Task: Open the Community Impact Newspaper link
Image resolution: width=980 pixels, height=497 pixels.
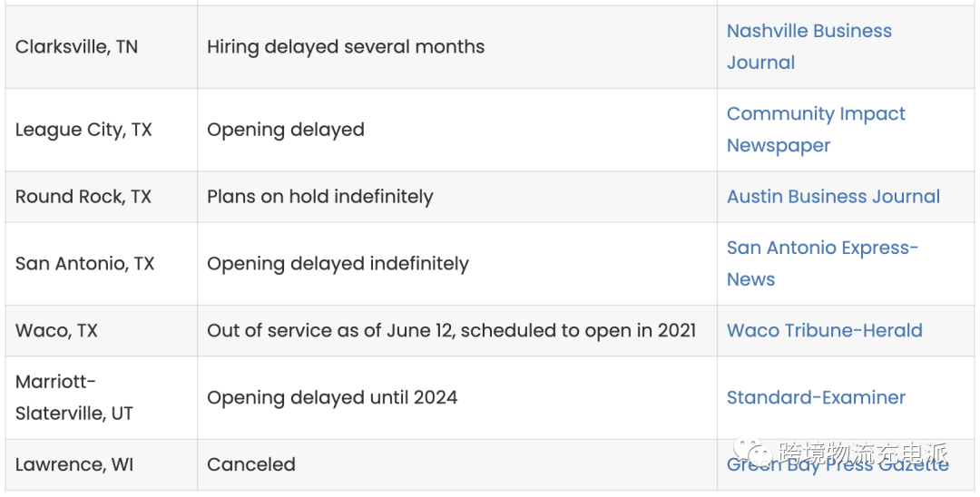Action: click(x=816, y=130)
